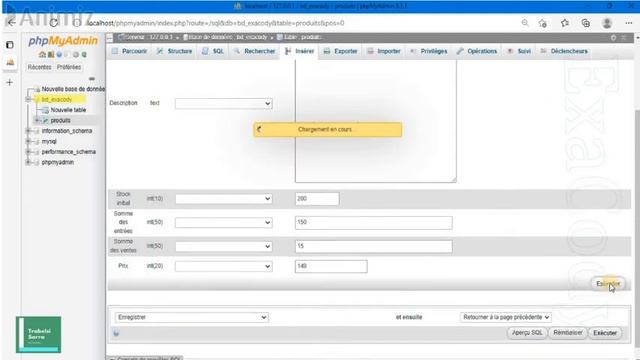Screen dimensions: 640x360
Task: Open browser settings three-dots menu
Action: point(629,23)
